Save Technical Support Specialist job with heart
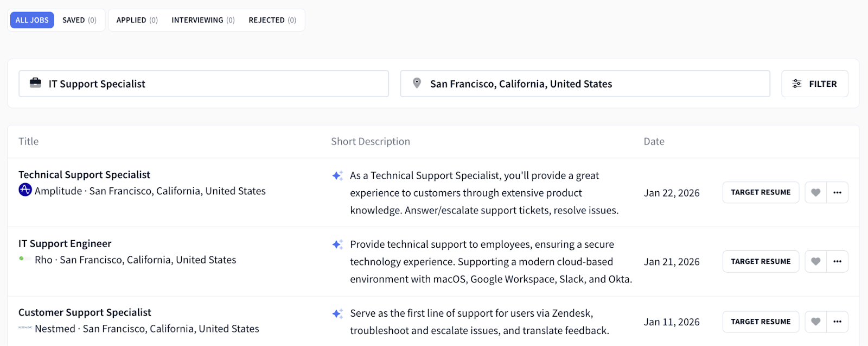The image size is (868, 346). 815,192
